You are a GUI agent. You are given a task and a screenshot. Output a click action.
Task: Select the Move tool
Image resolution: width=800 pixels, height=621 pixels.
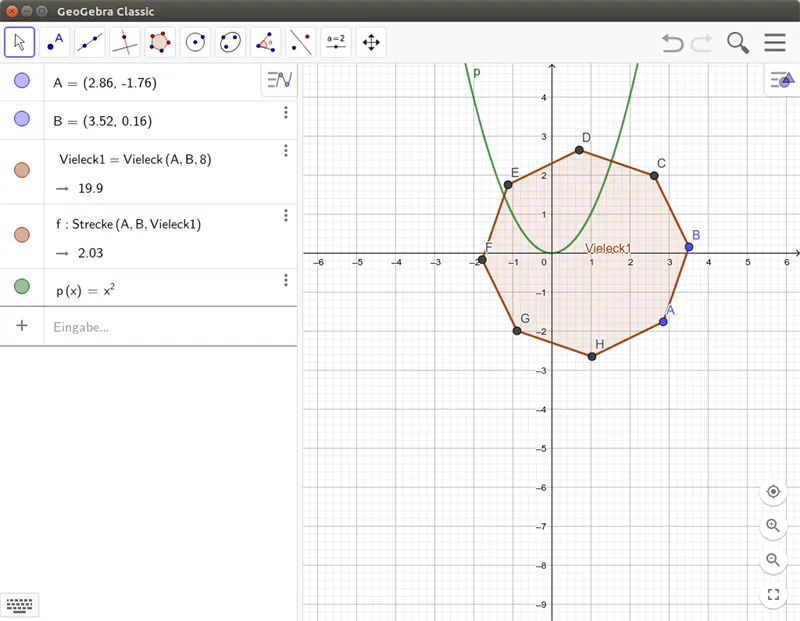pos(19,42)
